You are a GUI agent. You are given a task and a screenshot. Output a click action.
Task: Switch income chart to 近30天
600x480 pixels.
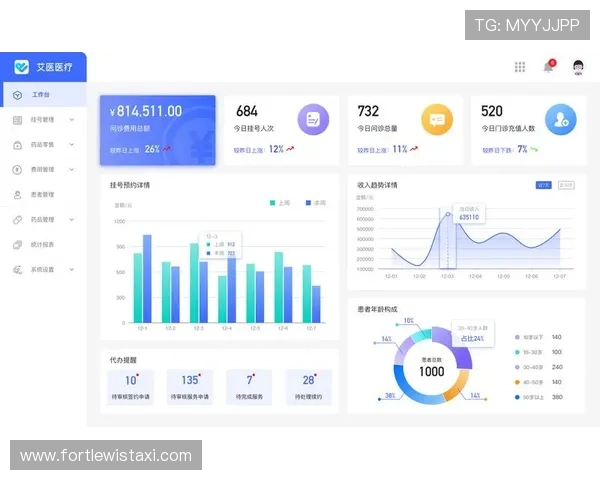(x=567, y=185)
